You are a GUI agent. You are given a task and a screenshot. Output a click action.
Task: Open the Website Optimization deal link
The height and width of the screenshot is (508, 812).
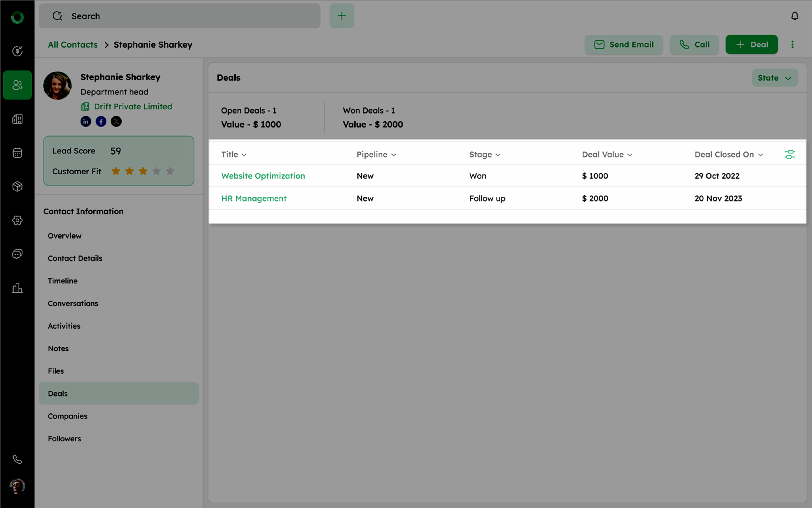263,176
